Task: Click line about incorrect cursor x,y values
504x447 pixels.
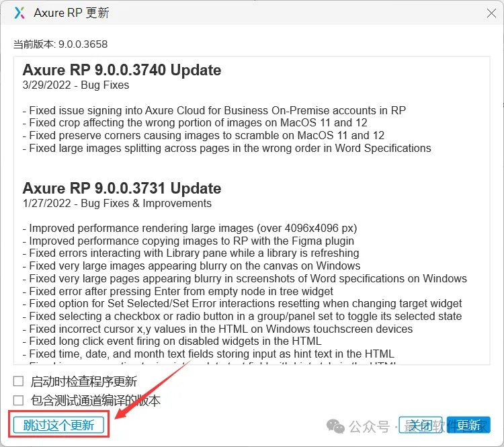Action: pyautogui.click(x=218, y=329)
